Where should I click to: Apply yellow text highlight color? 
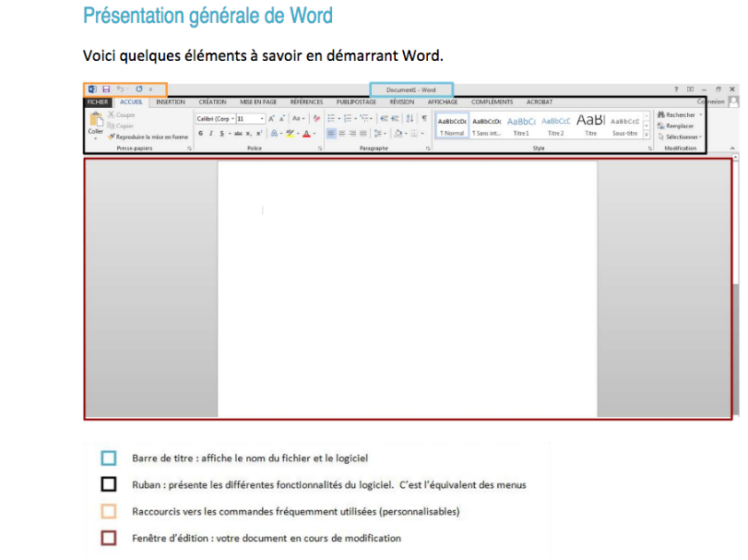pos(290,134)
